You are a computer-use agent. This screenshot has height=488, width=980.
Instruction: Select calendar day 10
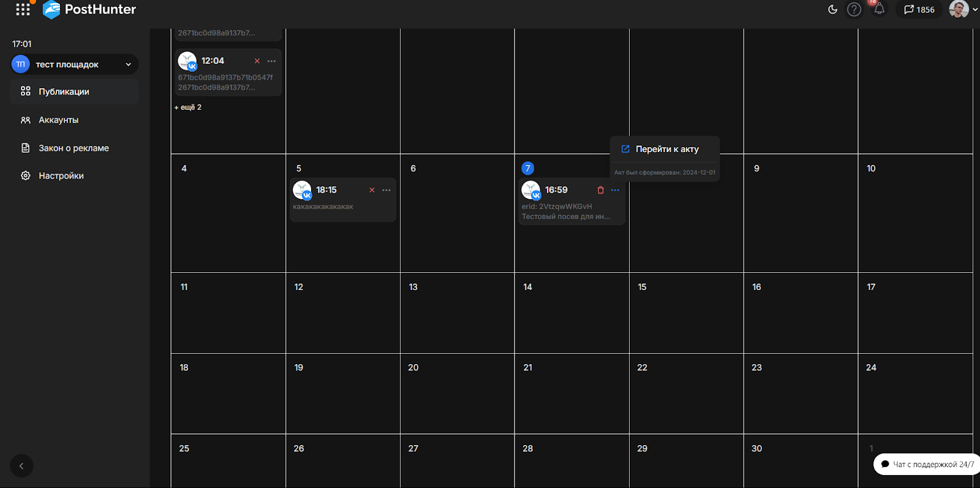871,168
